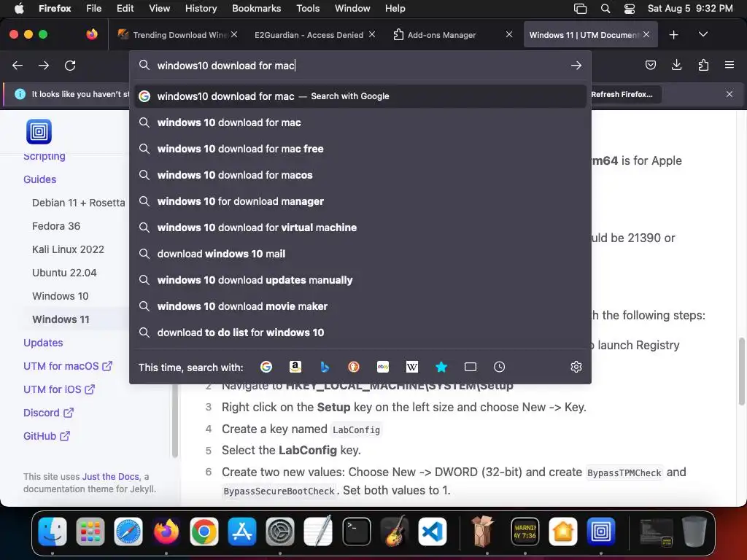Open the Firefox hamburger menu
The image size is (747, 560).
coord(729,65)
